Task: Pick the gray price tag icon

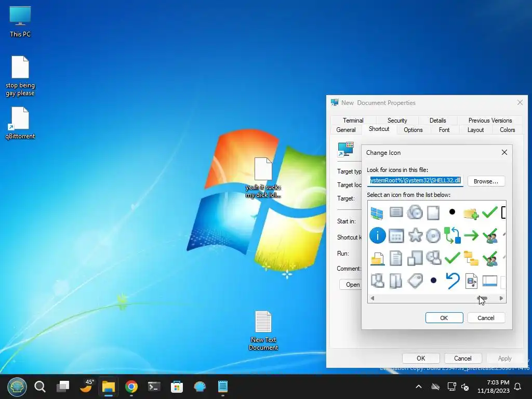Action: click(x=415, y=281)
